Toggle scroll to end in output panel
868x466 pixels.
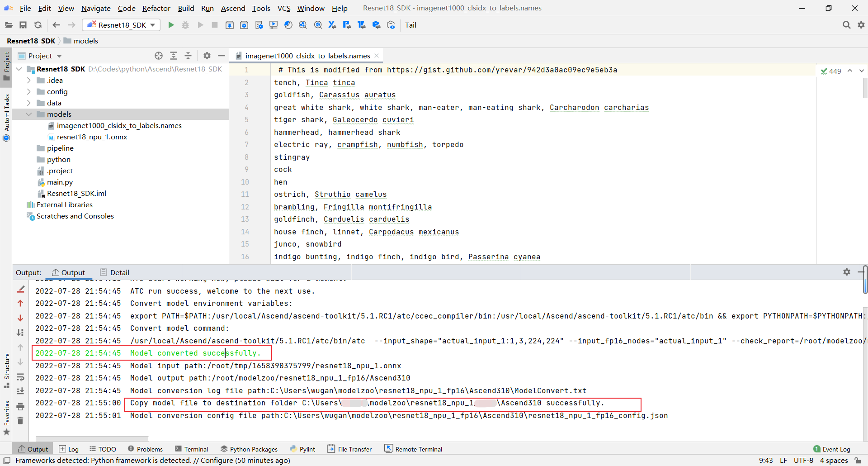20,391
